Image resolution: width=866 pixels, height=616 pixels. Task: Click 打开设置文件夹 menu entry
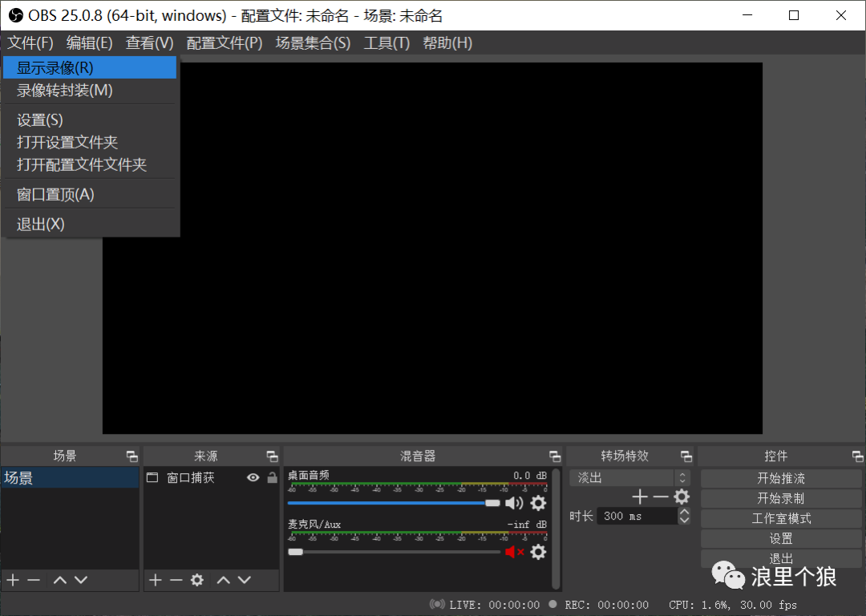pos(90,142)
